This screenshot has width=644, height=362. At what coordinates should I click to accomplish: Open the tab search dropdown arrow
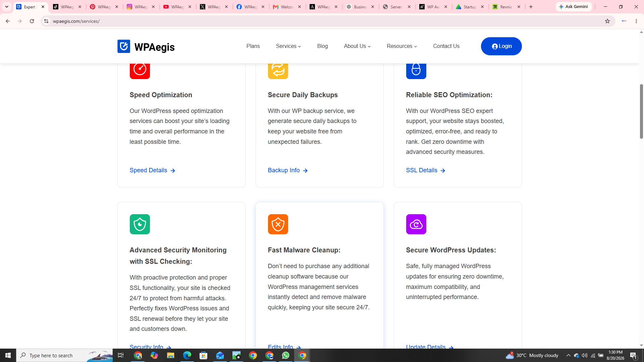6,7
